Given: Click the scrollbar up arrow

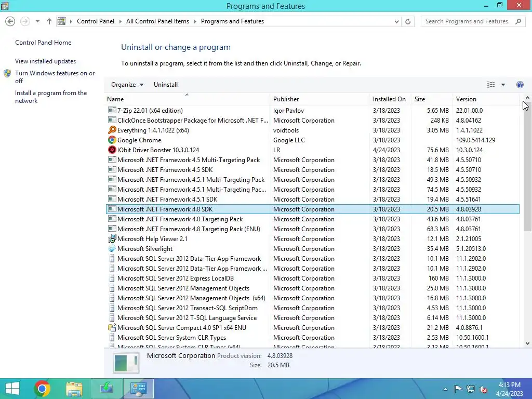Looking at the screenshot, I should pos(527,98).
